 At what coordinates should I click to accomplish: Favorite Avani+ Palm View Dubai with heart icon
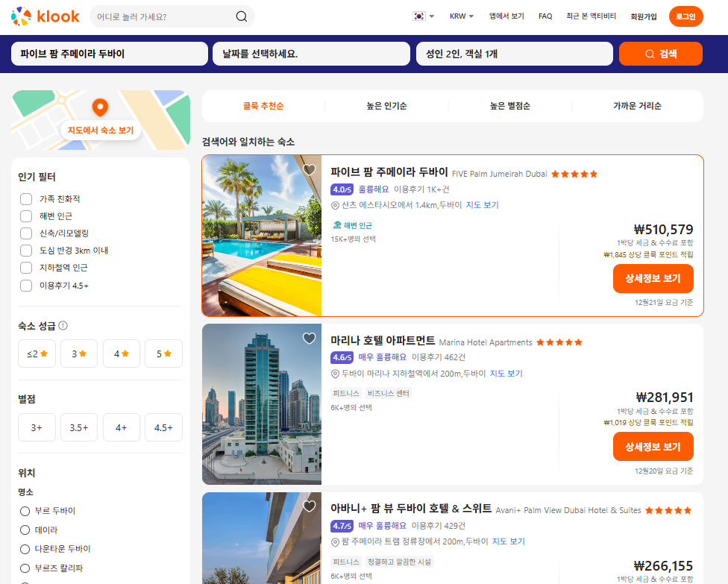pyautogui.click(x=310, y=506)
